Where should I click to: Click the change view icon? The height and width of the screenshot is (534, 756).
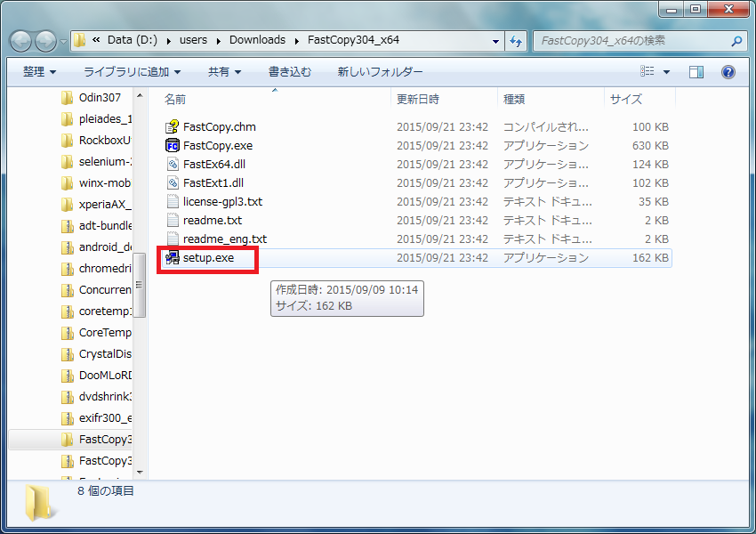point(647,71)
